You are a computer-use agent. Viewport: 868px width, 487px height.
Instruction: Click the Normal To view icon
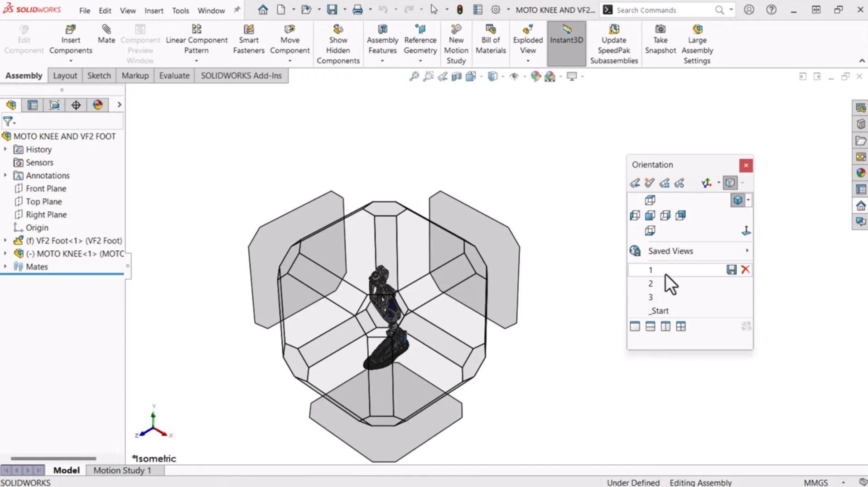click(x=746, y=231)
